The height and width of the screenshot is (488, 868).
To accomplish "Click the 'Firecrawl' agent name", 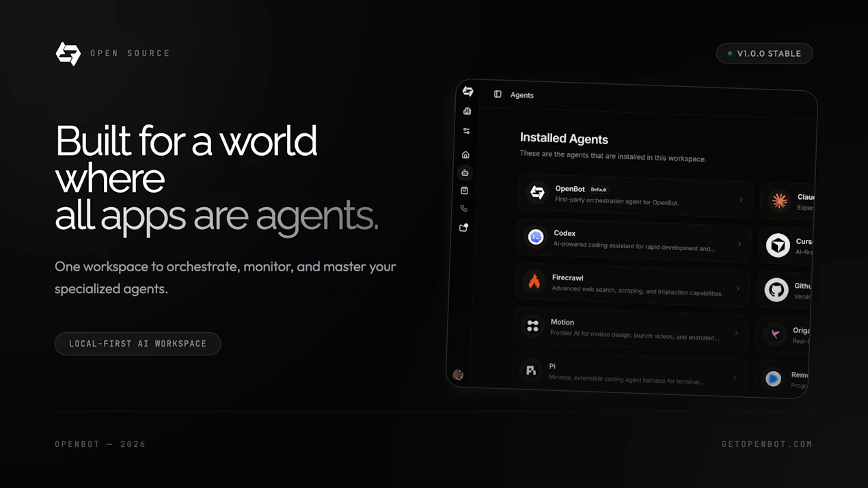I will point(567,278).
